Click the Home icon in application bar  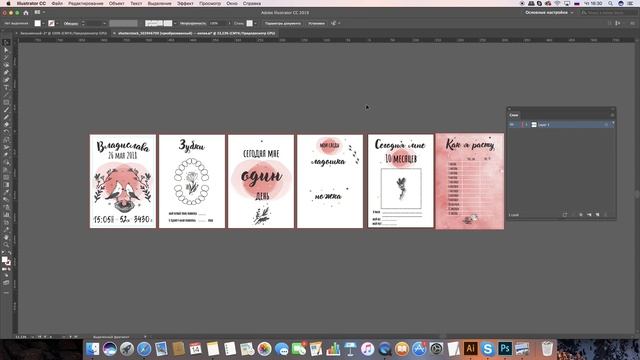coord(26,13)
